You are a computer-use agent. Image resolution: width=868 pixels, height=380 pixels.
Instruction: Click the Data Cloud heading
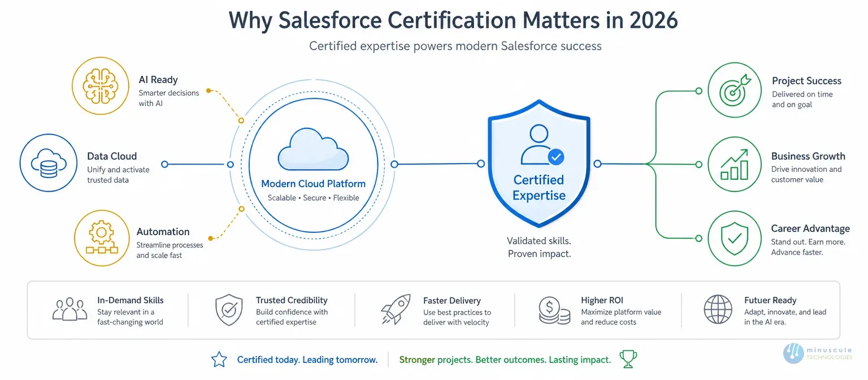coord(112,156)
